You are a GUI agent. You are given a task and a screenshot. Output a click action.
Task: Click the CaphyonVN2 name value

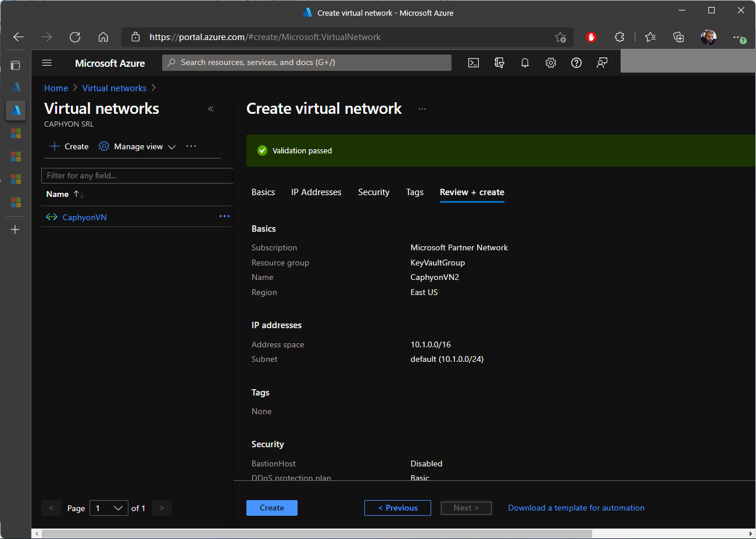click(x=435, y=277)
